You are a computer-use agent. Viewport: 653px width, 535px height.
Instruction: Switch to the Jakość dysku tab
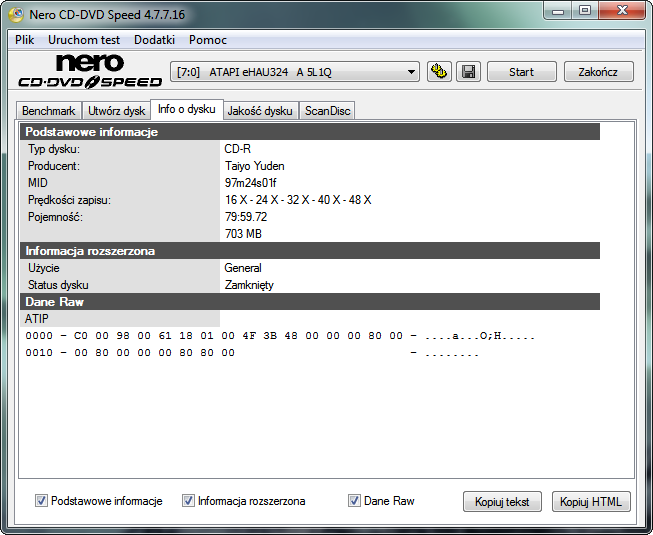tap(260, 111)
